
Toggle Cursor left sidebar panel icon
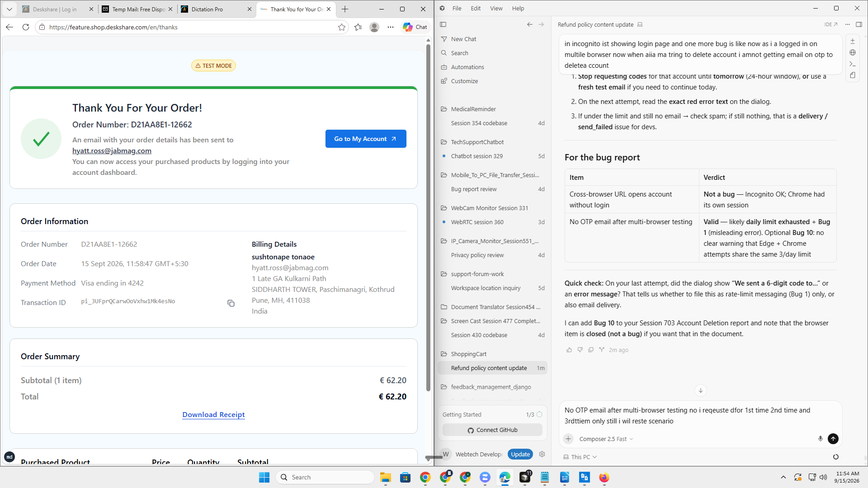pyautogui.click(x=443, y=24)
